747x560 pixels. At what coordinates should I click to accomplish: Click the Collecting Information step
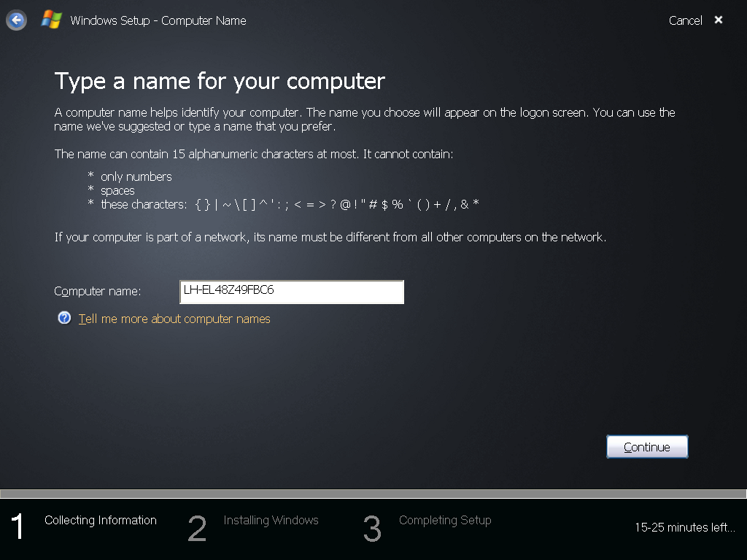[x=101, y=520]
